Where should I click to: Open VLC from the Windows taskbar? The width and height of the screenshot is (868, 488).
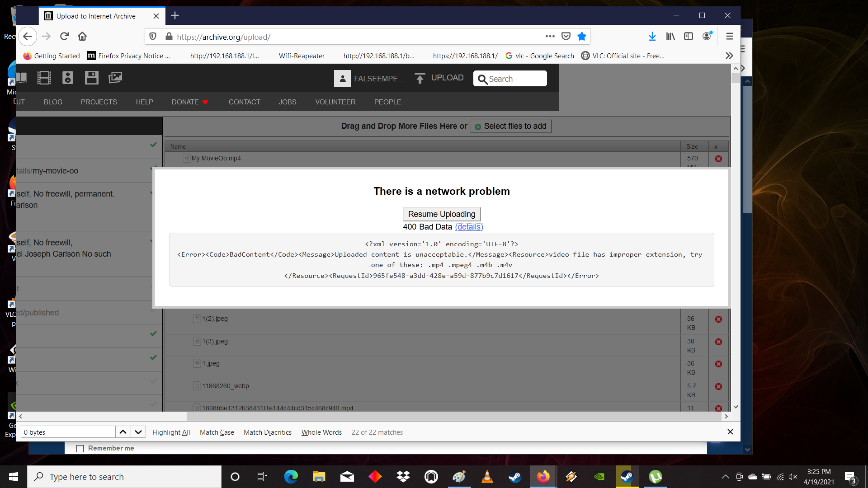[487, 477]
